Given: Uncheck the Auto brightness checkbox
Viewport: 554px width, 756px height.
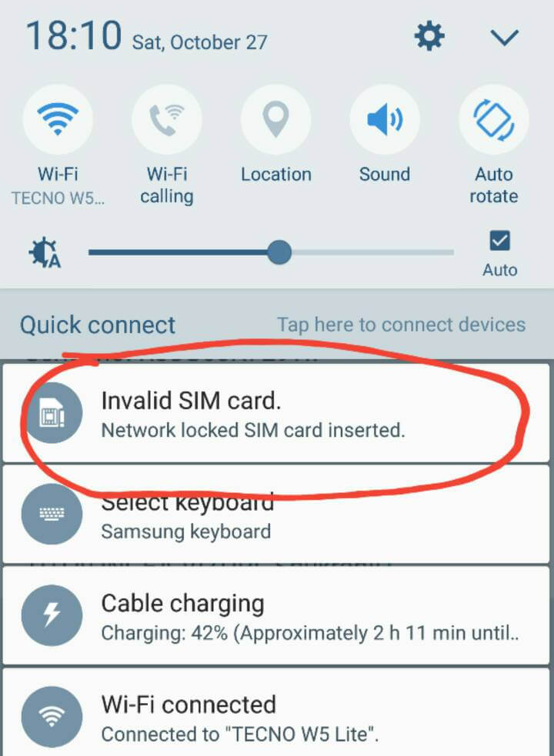Looking at the screenshot, I should (x=499, y=241).
